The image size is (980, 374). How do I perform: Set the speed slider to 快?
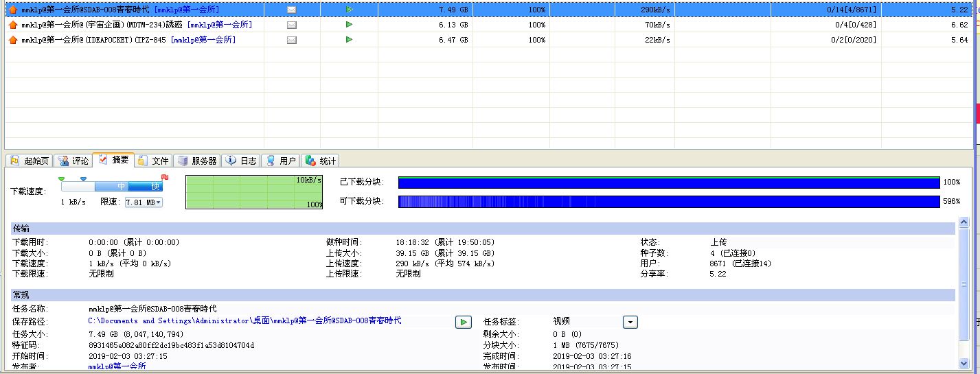click(155, 187)
